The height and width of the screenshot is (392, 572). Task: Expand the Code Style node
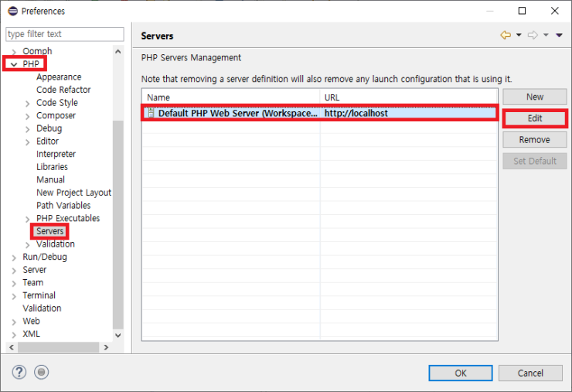pos(29,103)
